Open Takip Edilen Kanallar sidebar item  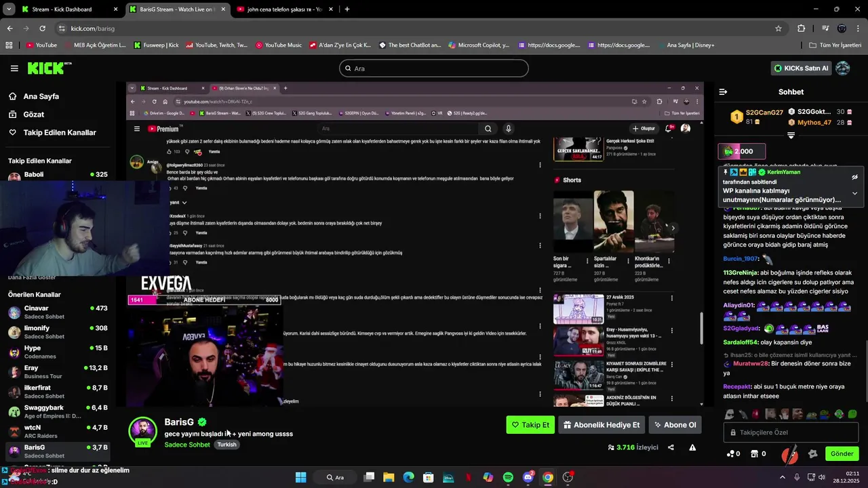tap(60, 133)
